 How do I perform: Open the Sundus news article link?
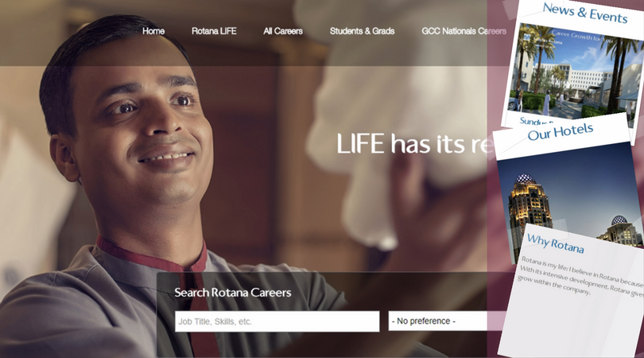(534, 121)
